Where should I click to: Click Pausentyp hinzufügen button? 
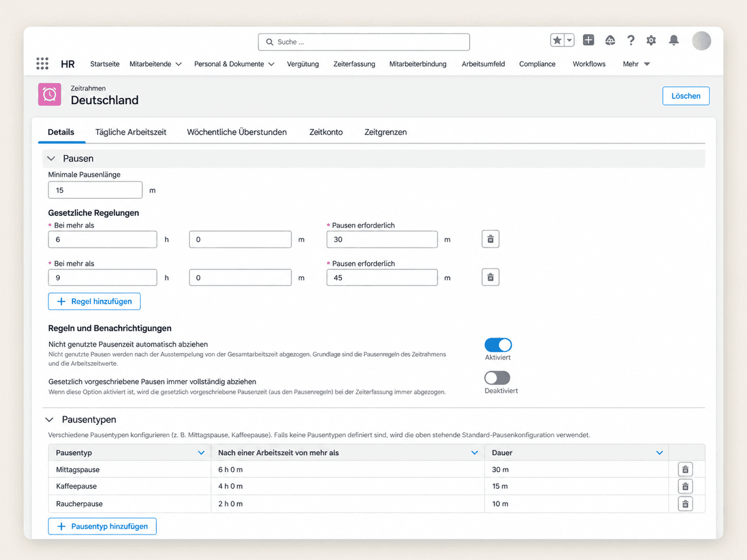[102, 526]
